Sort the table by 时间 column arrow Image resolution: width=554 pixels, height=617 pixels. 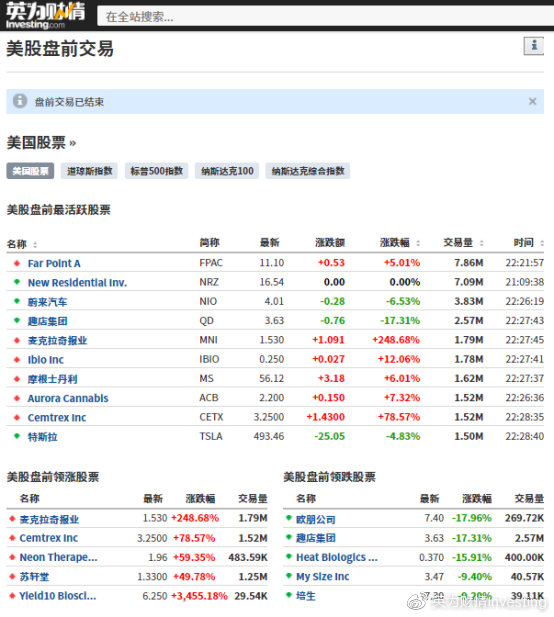click(x=542, y=243)
